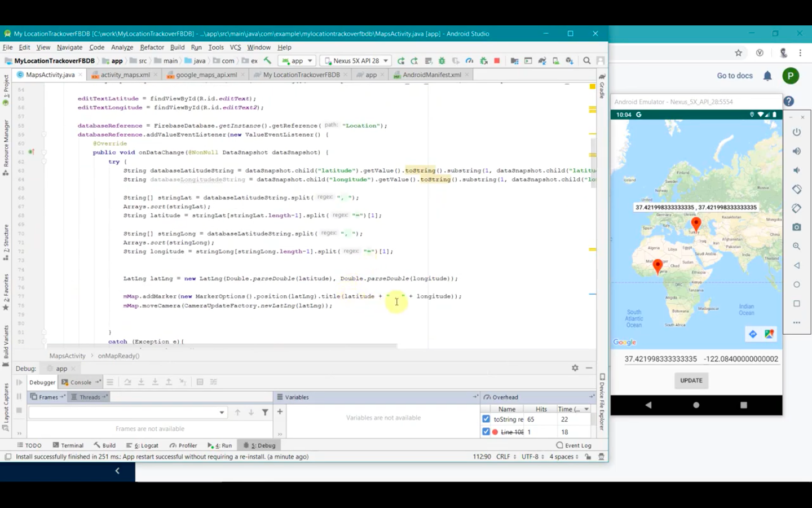The width and height of the screenshot is (812, 508).
Task: Open the Profiler tool window
Action: pyautogui.click(x=183, y=445)
